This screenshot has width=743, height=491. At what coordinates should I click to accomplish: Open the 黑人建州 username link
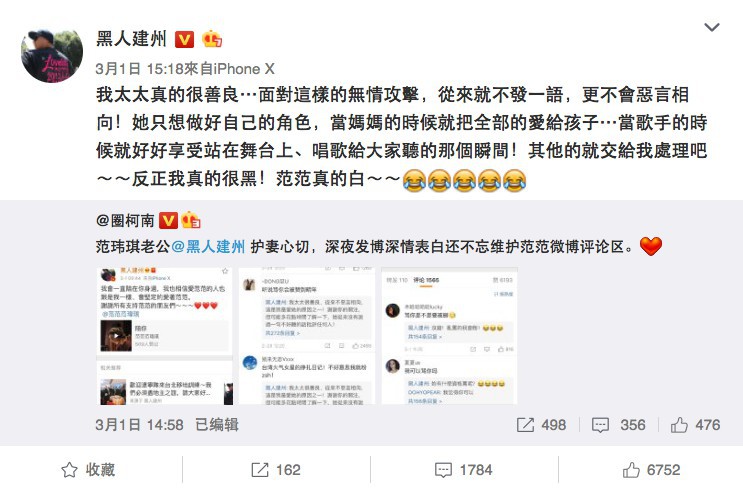[132, 39]
